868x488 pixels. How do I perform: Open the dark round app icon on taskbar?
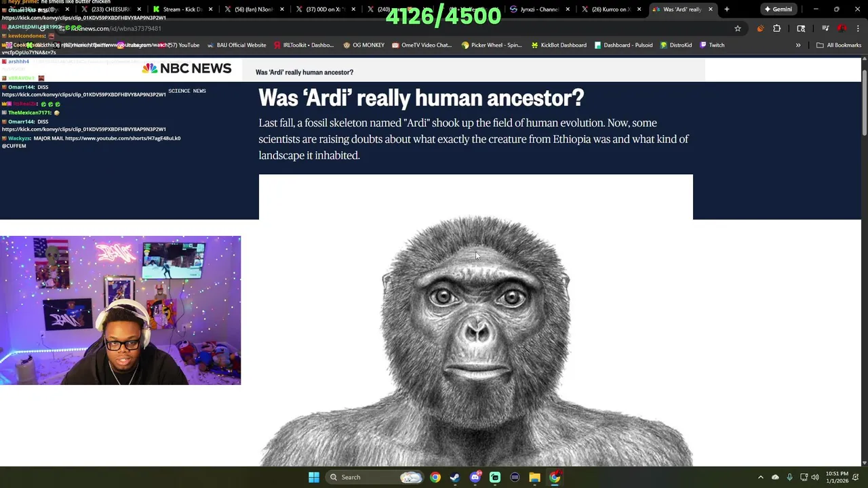[x=515, y=477]
